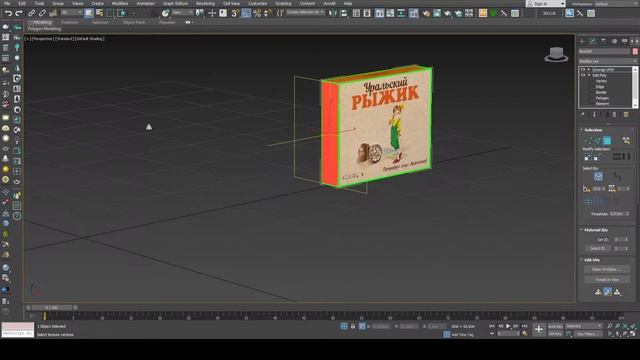The width and height of the screenshot is (640, 360).
Task: Click Remove Modifier trash icon
Action: (x=614, y=115)
